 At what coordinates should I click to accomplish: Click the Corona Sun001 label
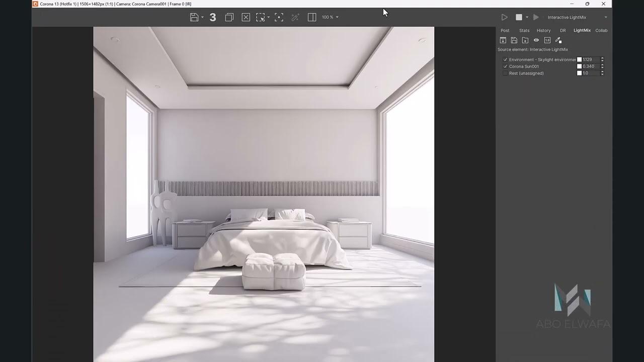[524, 66]
